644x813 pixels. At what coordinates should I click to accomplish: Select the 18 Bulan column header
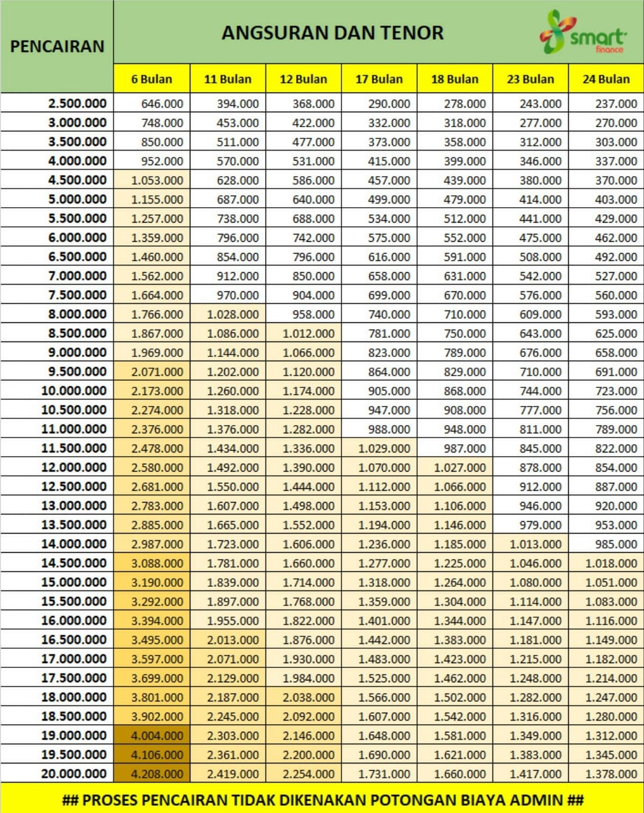click(455, 79)
